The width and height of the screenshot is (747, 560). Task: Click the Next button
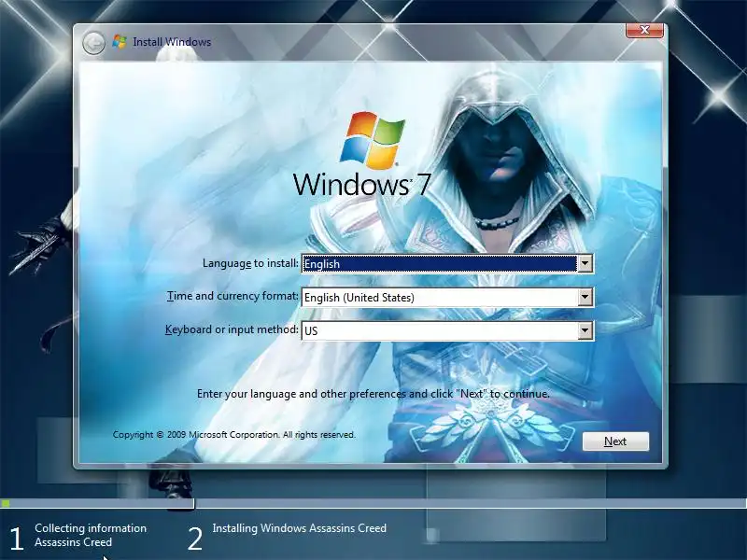pos(615,441)
